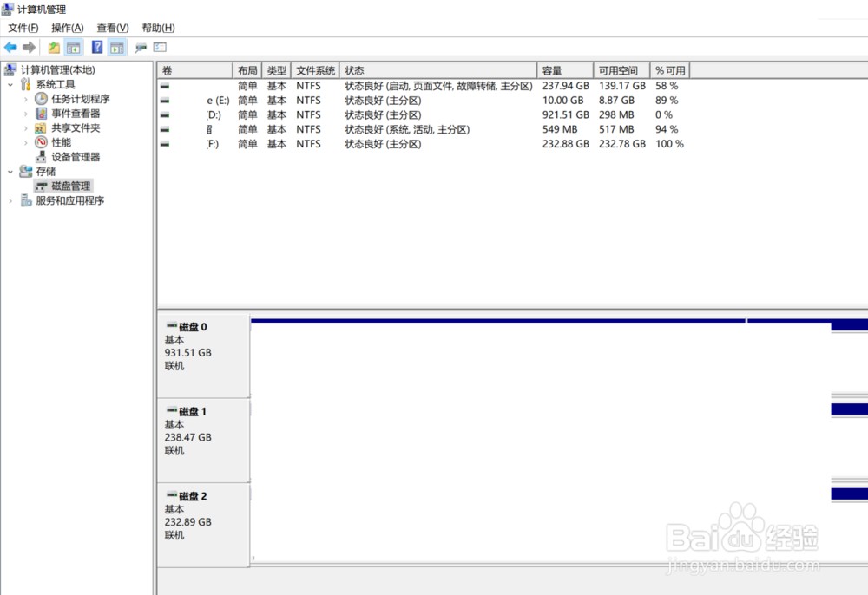This screenshot has height=595, width=868.
Task: Expand the 事件查看器 node arrow
Action: click(25, 114)
